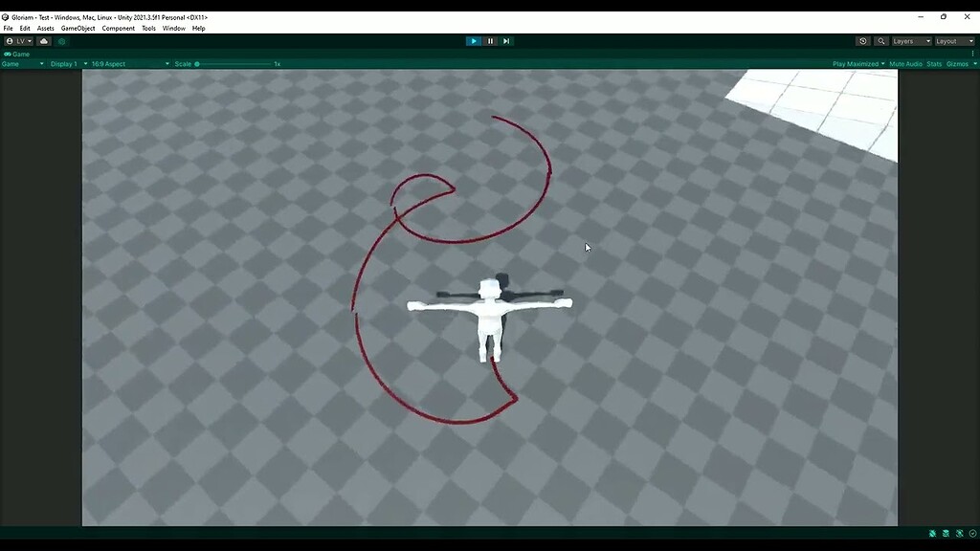Click the Step frame button
Image resolution: width=980 pixels, height=551 pixels.
pos(505,40)
